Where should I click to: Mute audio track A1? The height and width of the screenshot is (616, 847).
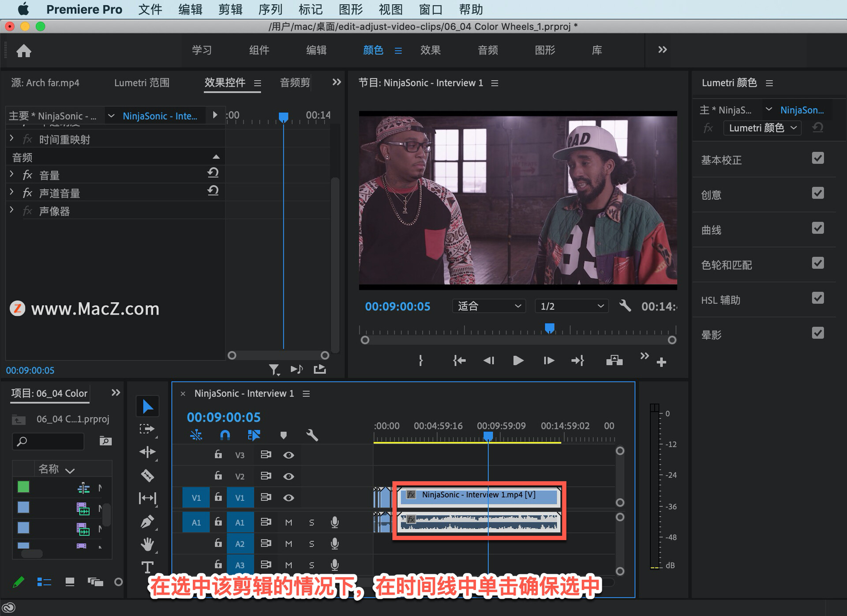click(x=289, y=522)
